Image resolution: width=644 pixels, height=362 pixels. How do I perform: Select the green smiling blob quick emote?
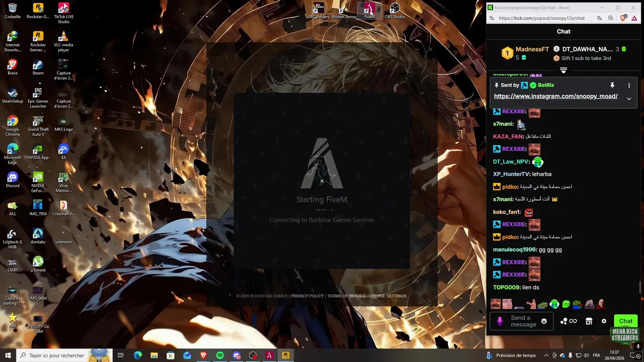pyautogui.click(x=566, y=304)
